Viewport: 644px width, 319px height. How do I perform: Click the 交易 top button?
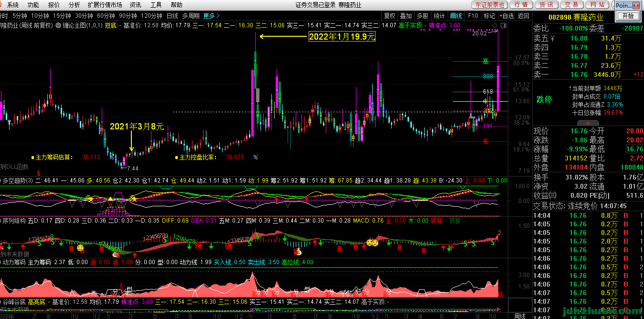click(x=571, y=5)
